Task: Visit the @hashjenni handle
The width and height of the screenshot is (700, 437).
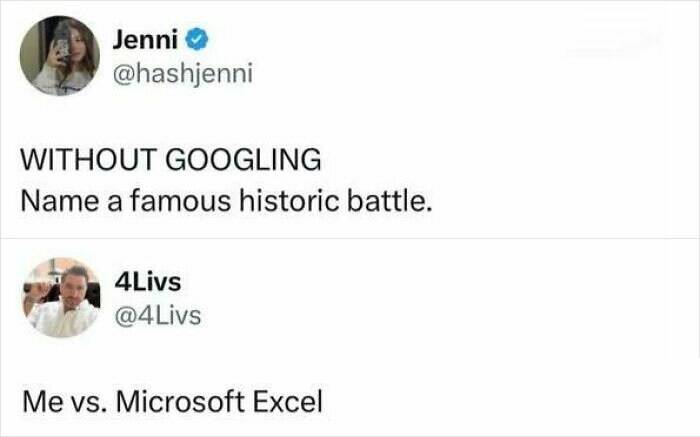Action: [177, 73]
